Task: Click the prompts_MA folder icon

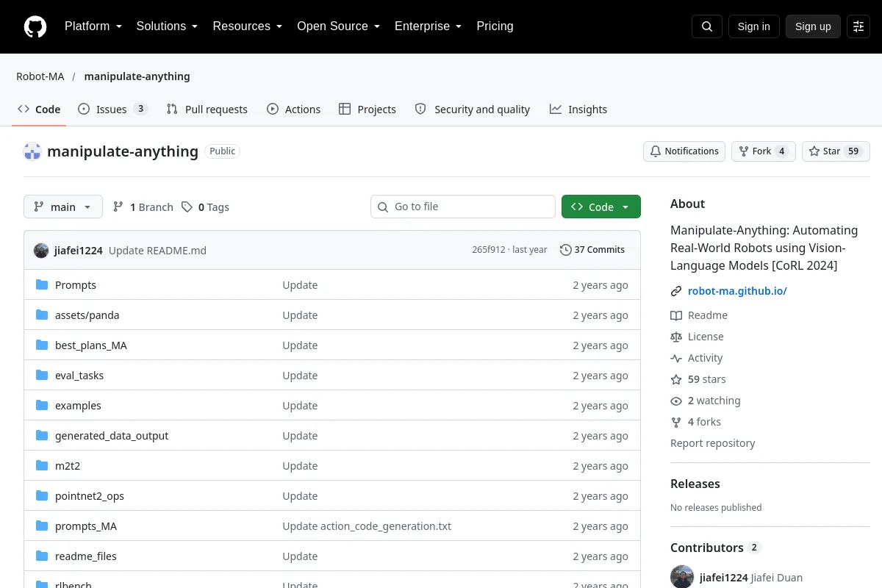Action: click(x=42, y=526)
